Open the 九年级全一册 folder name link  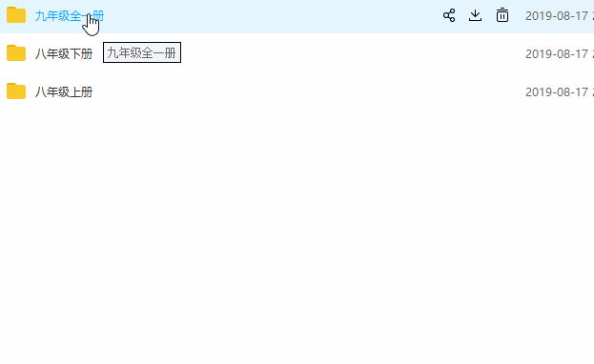click(70, 16)
